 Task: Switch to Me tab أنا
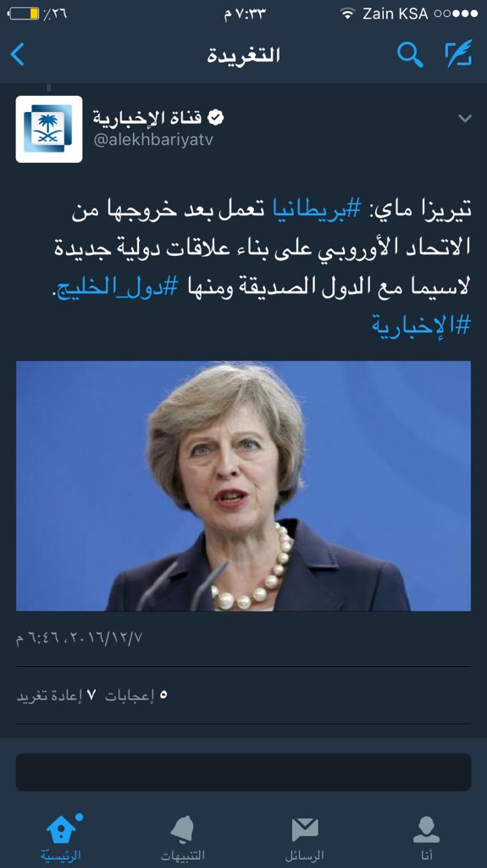(426, 837)
